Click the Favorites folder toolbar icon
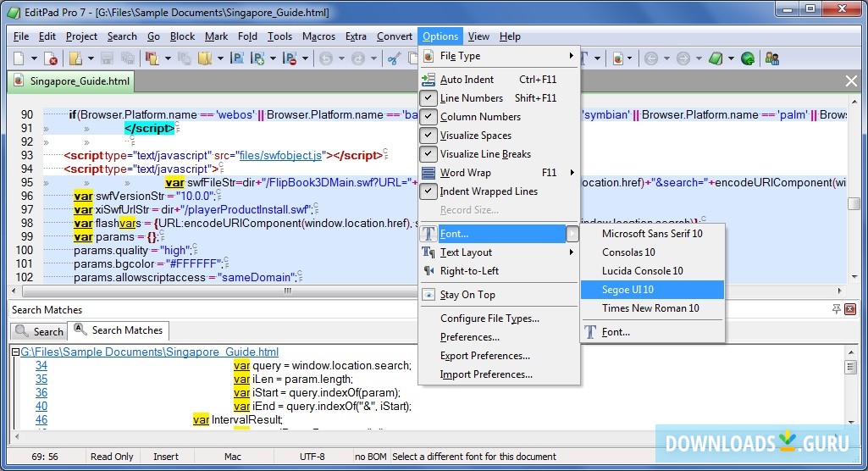The height and width of the screenshot is (471, 868). 205,58
